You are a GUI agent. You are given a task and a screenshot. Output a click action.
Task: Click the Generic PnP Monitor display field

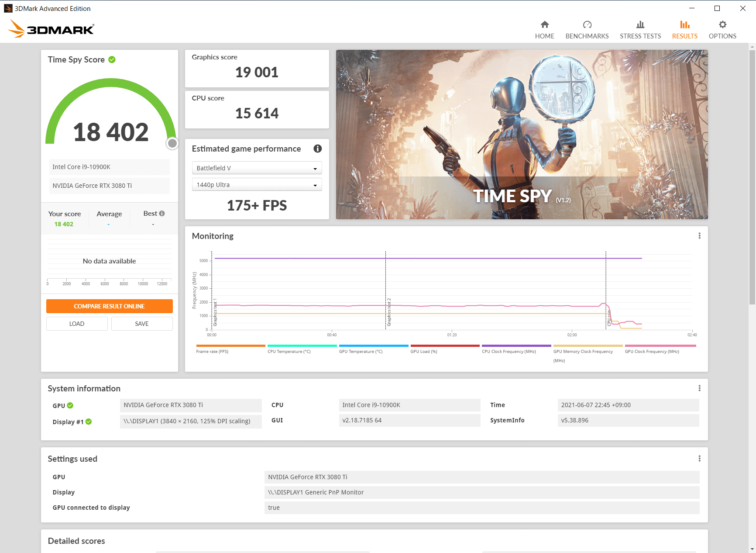(482, 492)
